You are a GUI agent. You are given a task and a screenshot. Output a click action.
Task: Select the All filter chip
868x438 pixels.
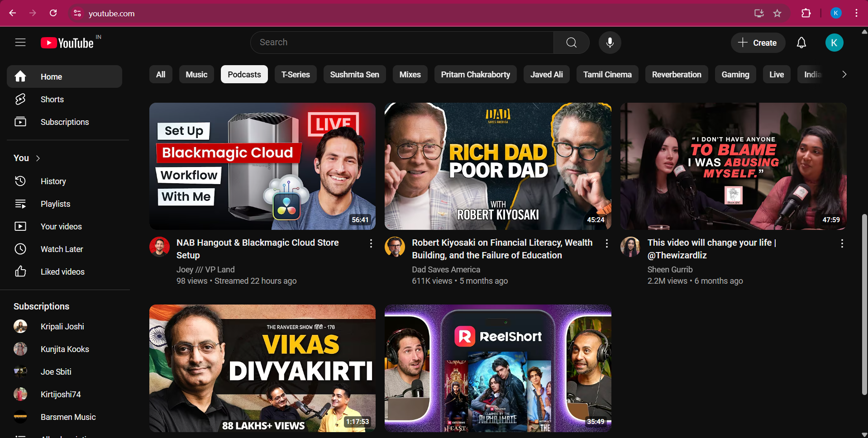coord(161,74)
